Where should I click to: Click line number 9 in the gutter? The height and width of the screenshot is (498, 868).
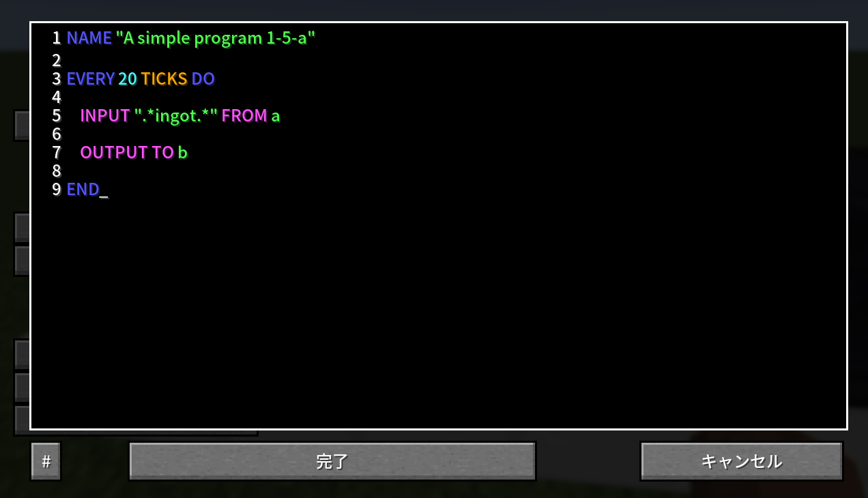56,190
